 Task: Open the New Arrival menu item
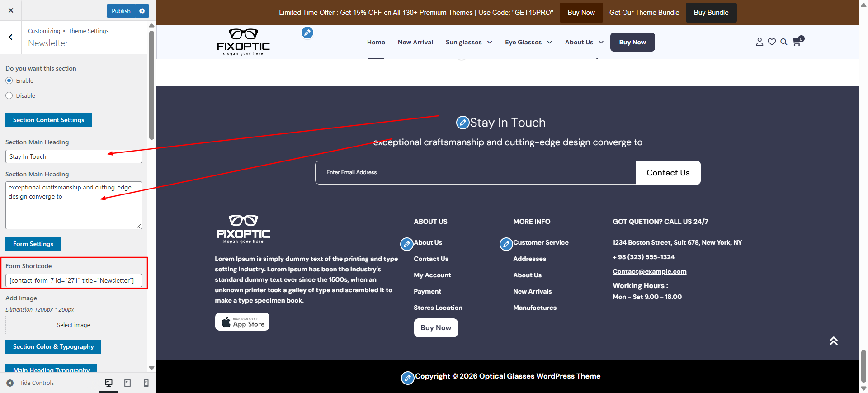pyautogui.click(x=415, y=42)
